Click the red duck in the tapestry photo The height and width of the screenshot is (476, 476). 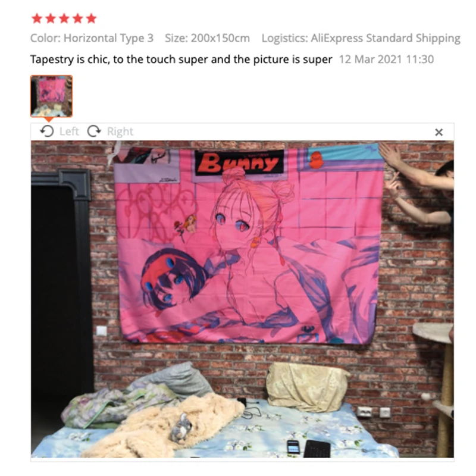click(317, 160)
